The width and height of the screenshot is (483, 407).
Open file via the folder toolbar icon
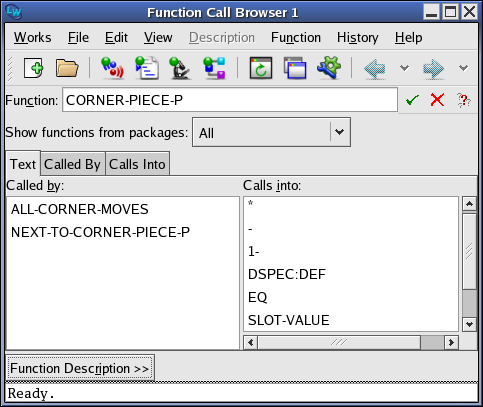point(67,68)
